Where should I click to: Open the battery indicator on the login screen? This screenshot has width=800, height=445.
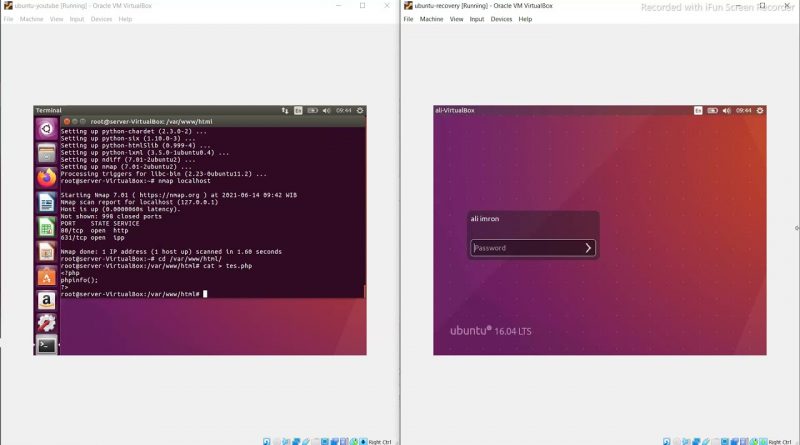(x=712, y=110)
